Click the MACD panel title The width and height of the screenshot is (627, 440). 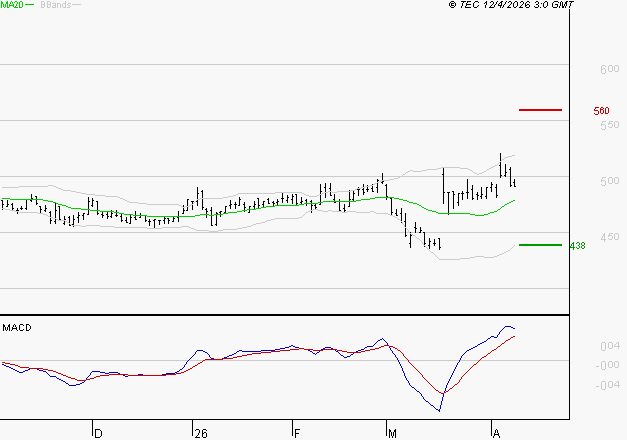point(16,328)
